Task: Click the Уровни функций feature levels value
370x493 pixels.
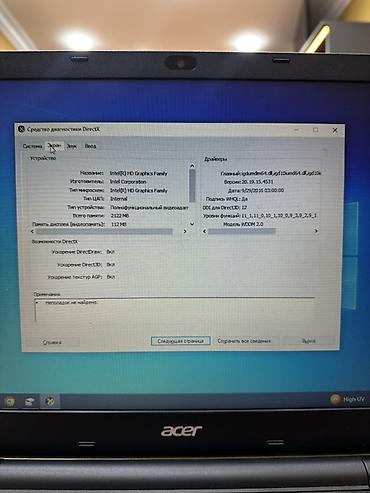Action: click(x=279, y=216)
